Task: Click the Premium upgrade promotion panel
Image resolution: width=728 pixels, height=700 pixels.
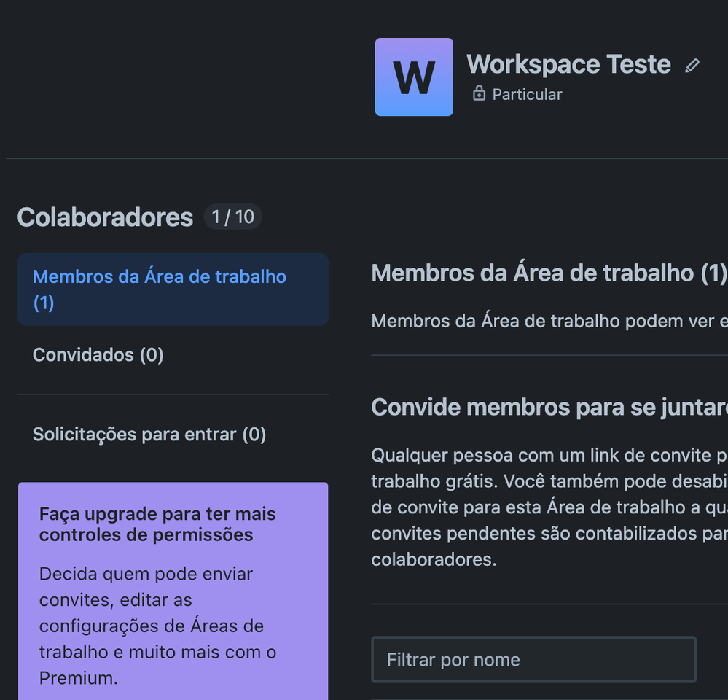Action: [x=173, y=591]
